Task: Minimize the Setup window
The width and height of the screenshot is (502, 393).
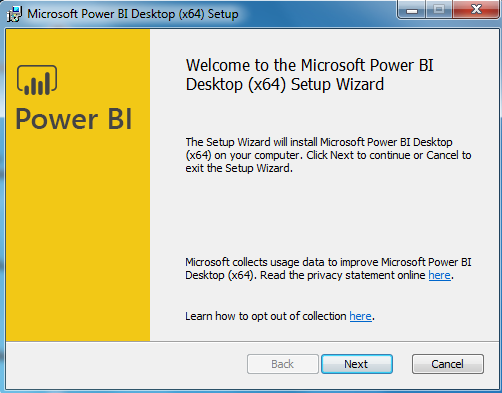Action: pyautogui.click(x=412, y=10)
